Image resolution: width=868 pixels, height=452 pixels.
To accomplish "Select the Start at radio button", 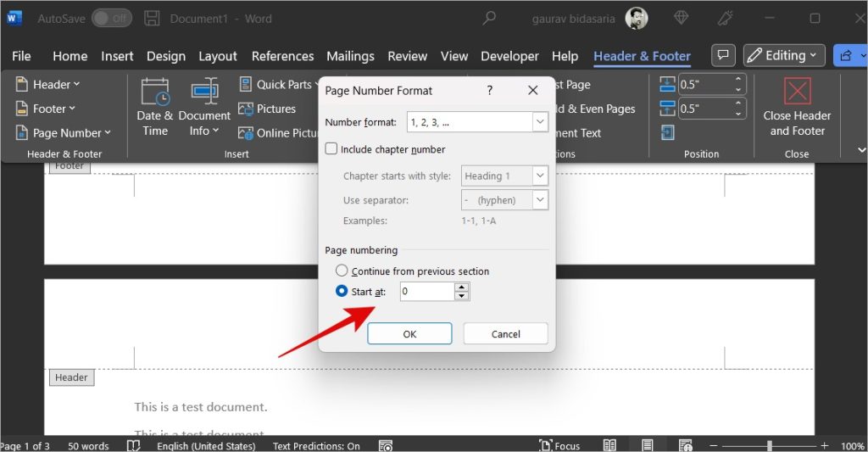I will (x=342, y=291).
